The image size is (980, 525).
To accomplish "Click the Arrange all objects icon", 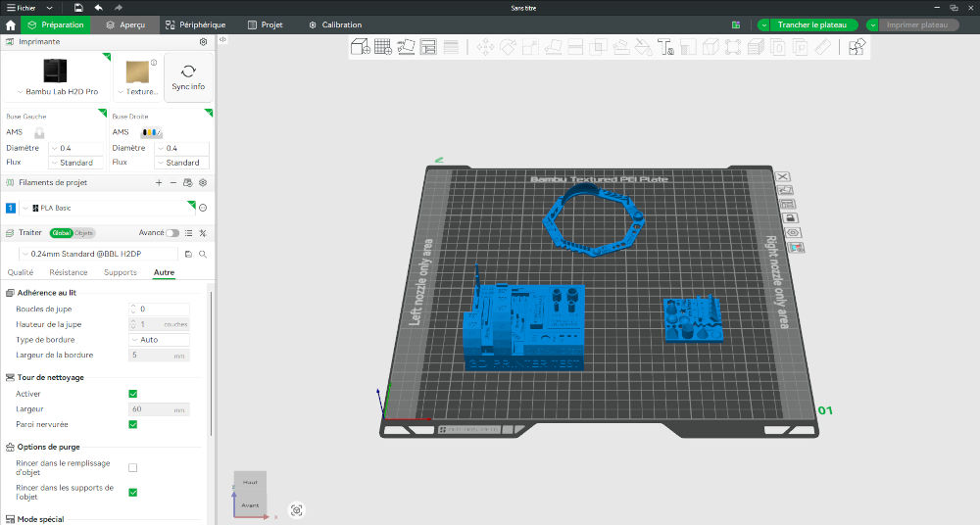I will 428,47.
